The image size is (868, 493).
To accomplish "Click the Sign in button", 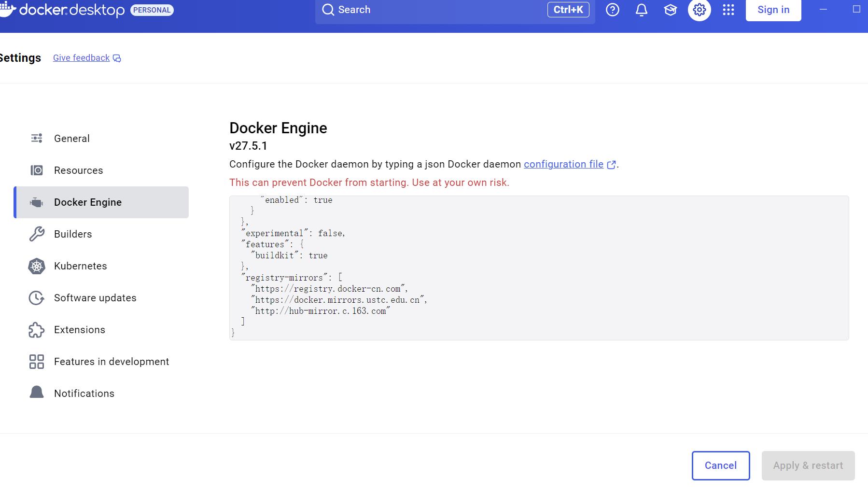I will tap(773, 10).
